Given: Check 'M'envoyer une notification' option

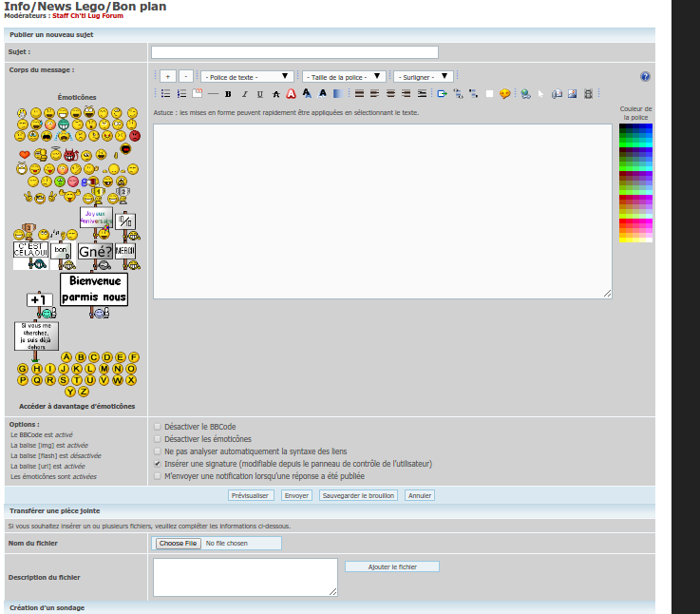Looking at the screenshot, I should pos(158,476).
